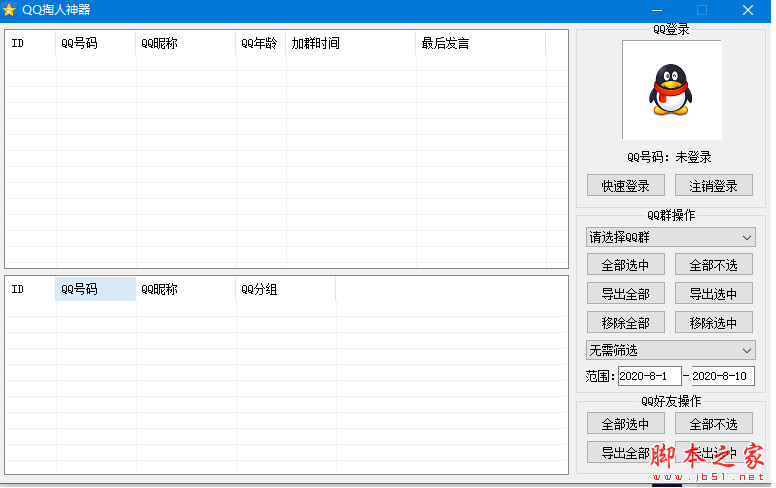Click the QQ penguin avatar image

pyautogui.click(x=670, y=90)
